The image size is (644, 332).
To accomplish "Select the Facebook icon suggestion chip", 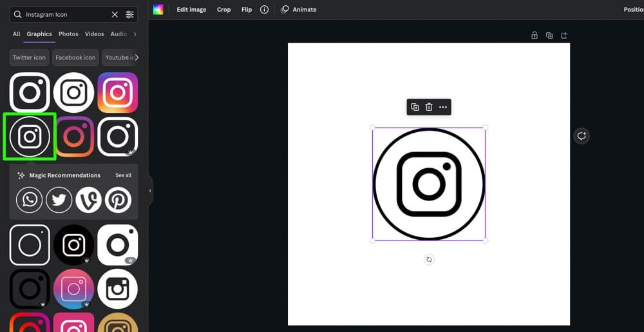I will click(x=75, y=57).
